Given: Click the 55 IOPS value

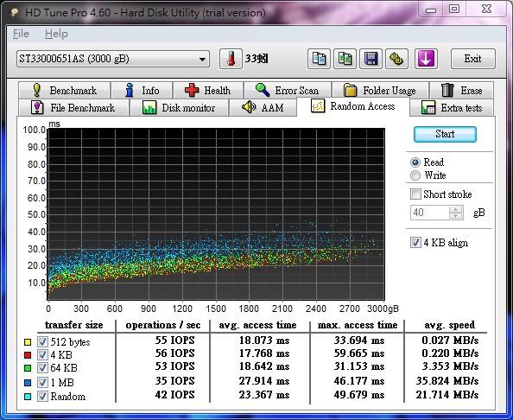Looking at the screenshot, I should (x=174, y=340).
